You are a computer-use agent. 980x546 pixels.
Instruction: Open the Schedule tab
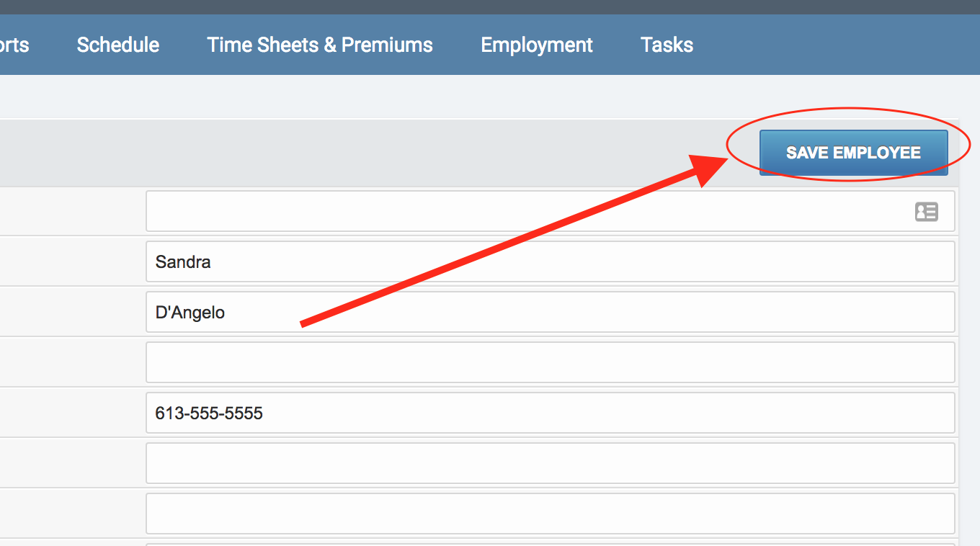pyautogui.click(x=118, y=45)
